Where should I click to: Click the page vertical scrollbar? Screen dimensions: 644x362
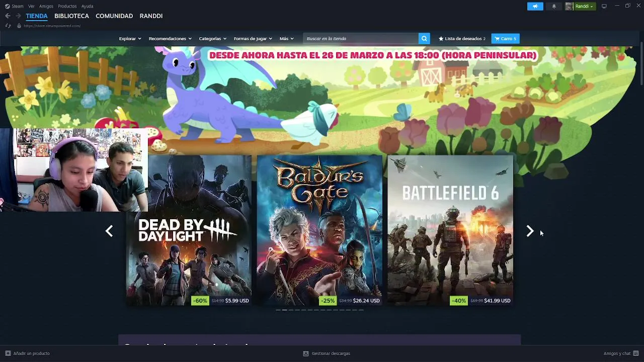(641, 64)
